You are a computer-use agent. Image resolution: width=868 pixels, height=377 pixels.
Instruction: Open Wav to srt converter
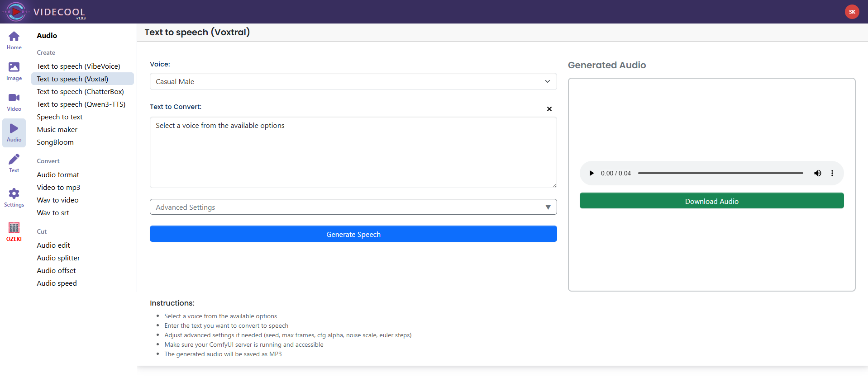tap(53, 212)
